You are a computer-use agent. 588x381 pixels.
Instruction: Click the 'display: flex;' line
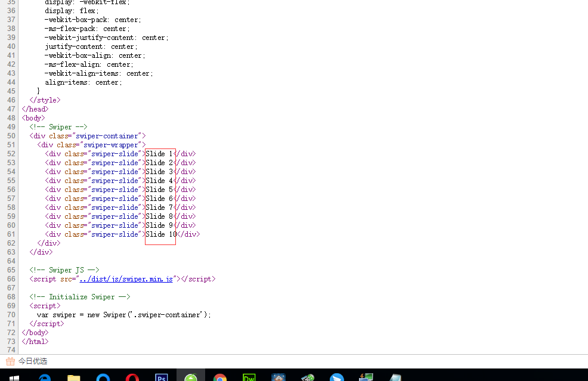(x=72, y=11)
